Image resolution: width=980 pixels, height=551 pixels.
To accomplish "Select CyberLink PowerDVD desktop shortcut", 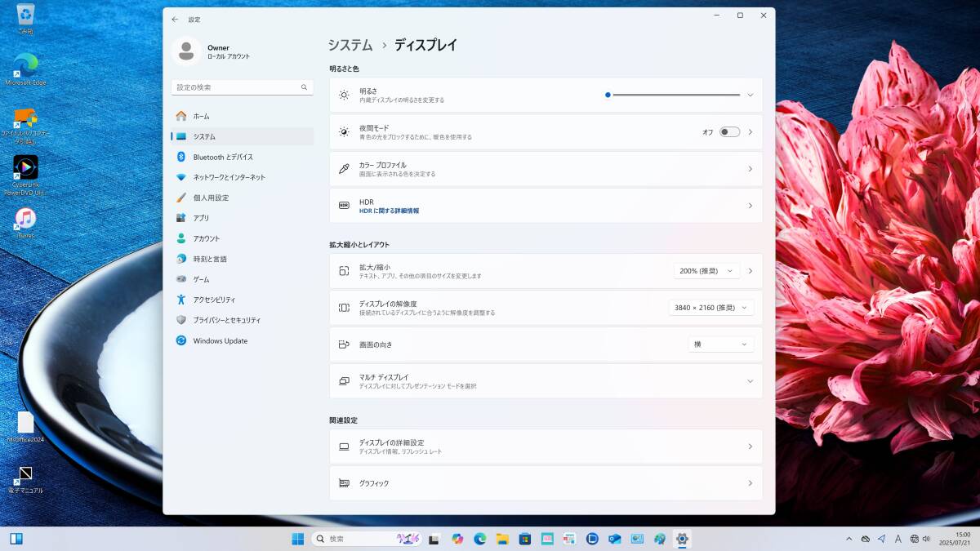I will click(25, 176).
